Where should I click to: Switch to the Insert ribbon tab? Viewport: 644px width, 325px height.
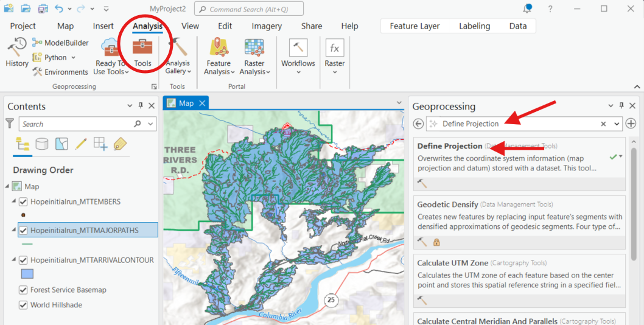[103, 26]
